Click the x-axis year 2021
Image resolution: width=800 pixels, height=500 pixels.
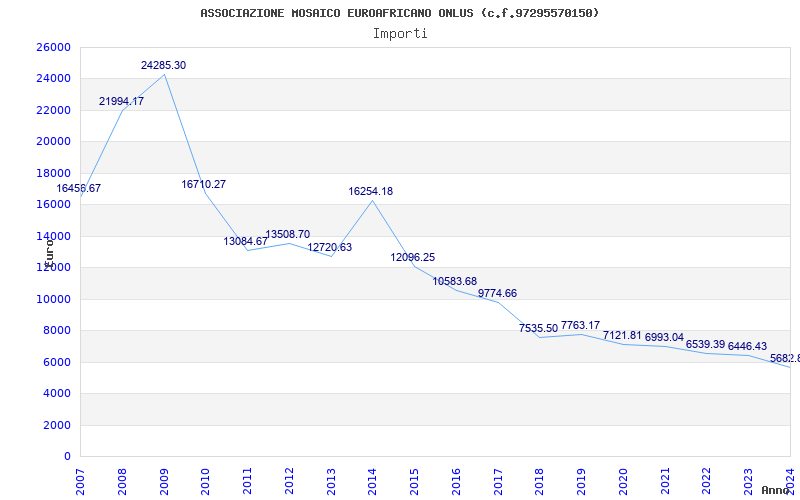click(665, 482)
